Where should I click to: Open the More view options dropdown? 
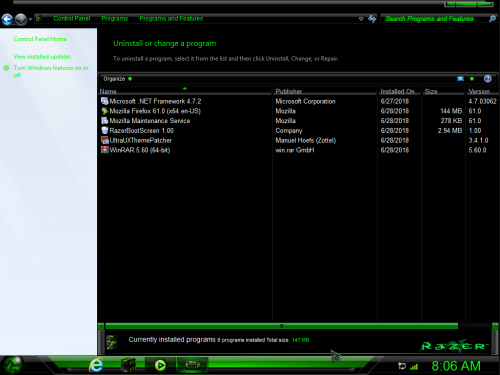(472, 79)
